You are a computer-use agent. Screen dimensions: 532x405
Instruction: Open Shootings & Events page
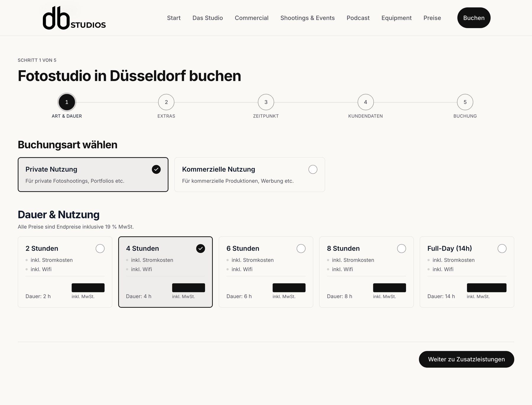[x=307, y=18]
